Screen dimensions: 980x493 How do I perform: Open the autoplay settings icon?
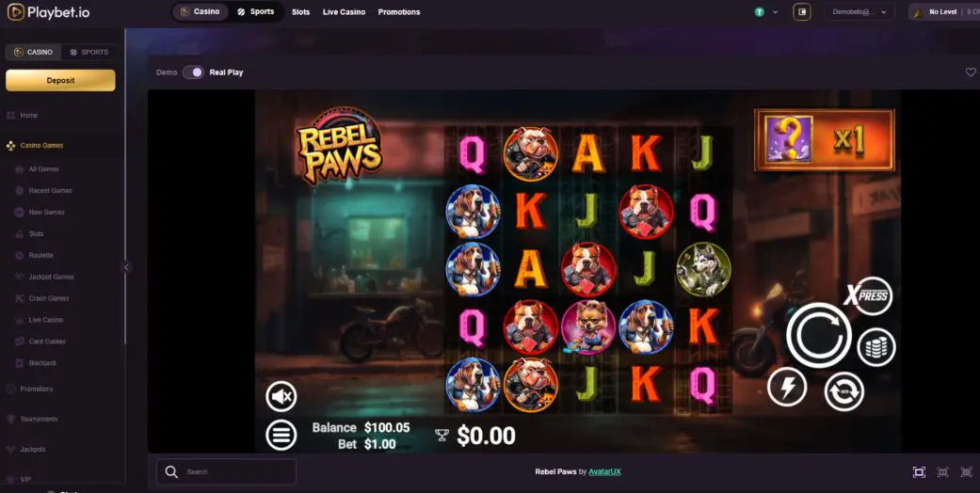[x=844, y=391]
